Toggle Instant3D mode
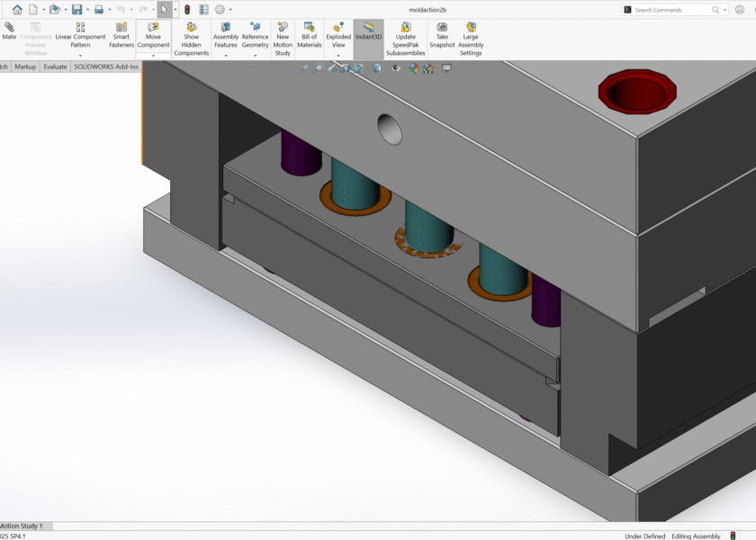 pyautogui.click(x=368, y=36)
